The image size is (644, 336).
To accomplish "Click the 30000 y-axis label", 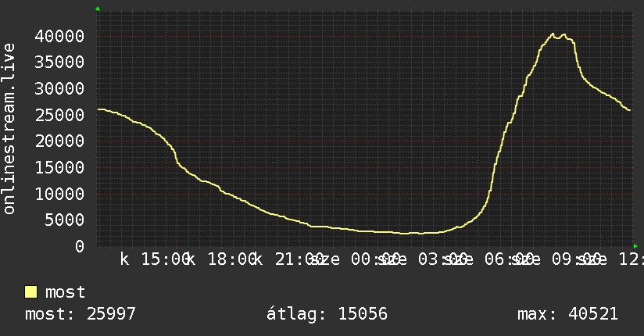I will pyautogui.click(x=59, y=89).
